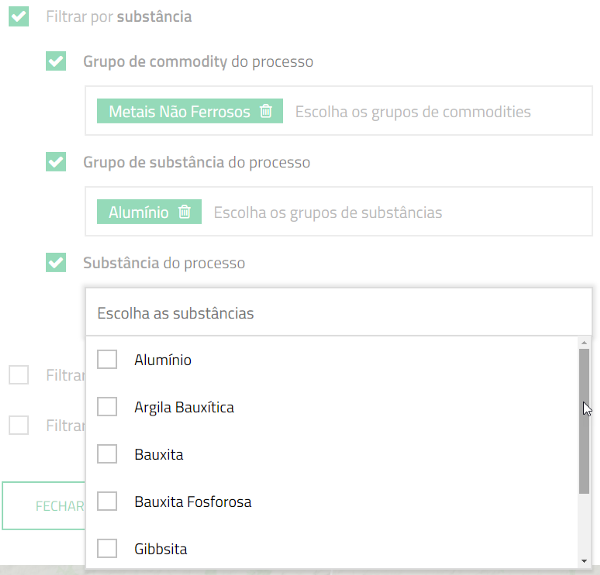The width and height of the screenshot is (600, 575).
Task: Remove the Metais Não Ferrosos tag via trash icon
Action: (x=266, y=111)
